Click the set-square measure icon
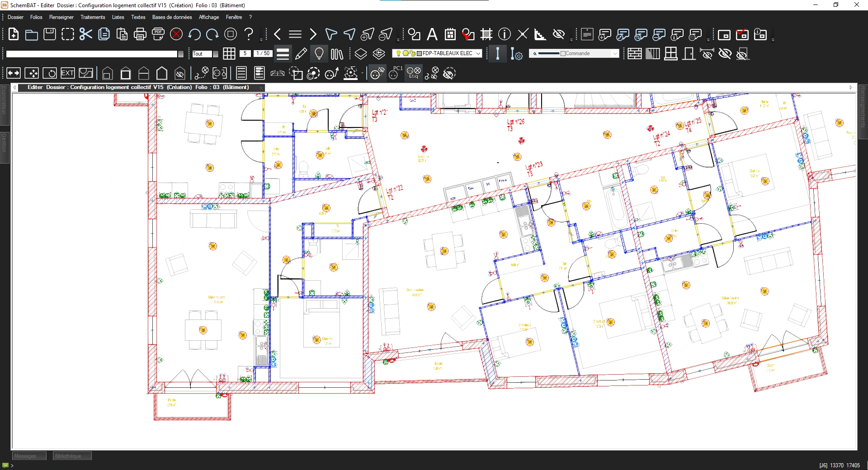This screenshot has width=868, height=470. coord(540,34)
